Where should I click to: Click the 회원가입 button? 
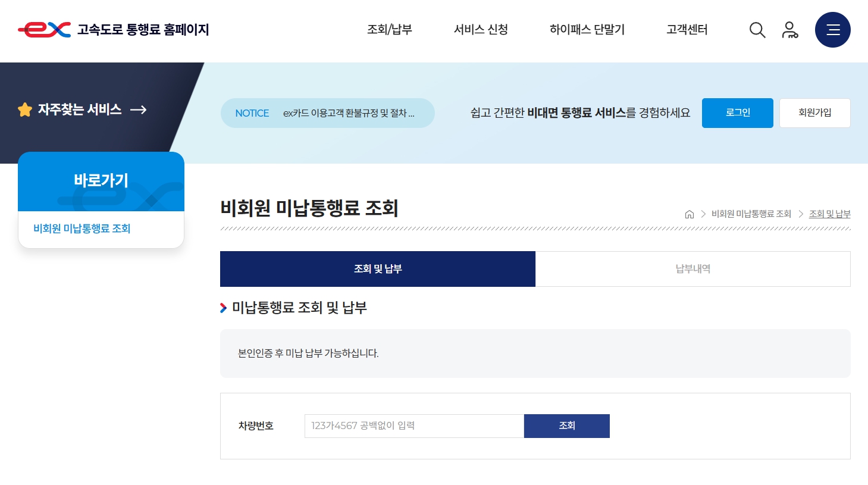pyautogui.click(x=814, y=112)
